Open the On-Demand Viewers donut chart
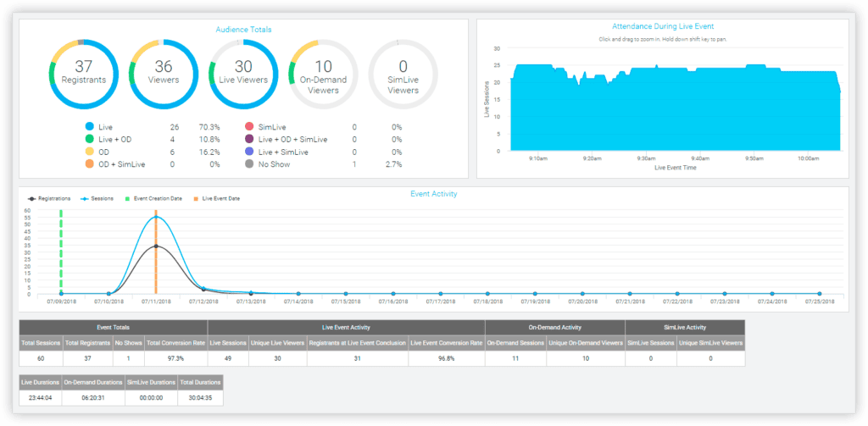 click(323, 75)
